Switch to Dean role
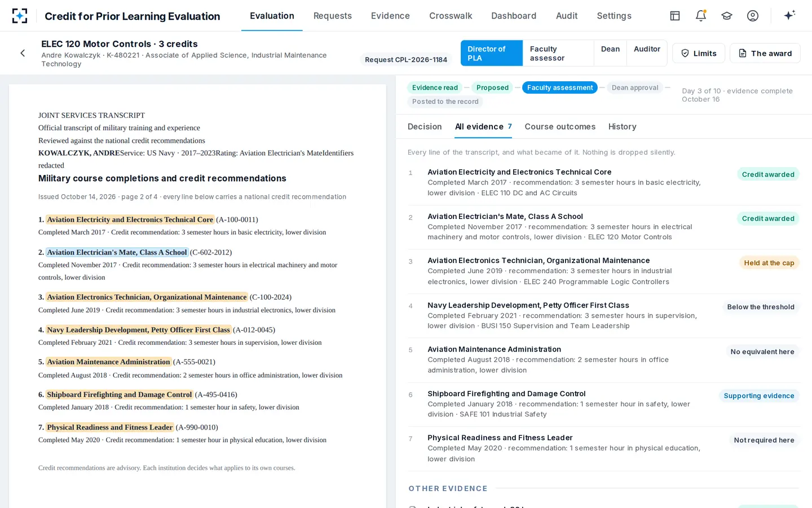This screenshot has width=812, height=508. coord(610,53)
